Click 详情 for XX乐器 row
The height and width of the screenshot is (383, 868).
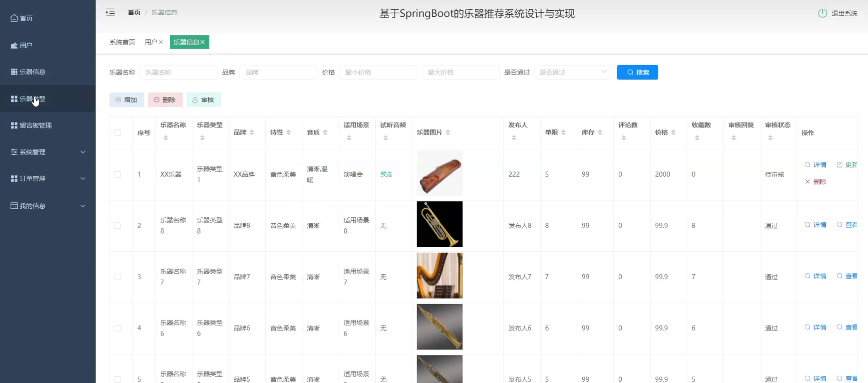coord(816,165)
